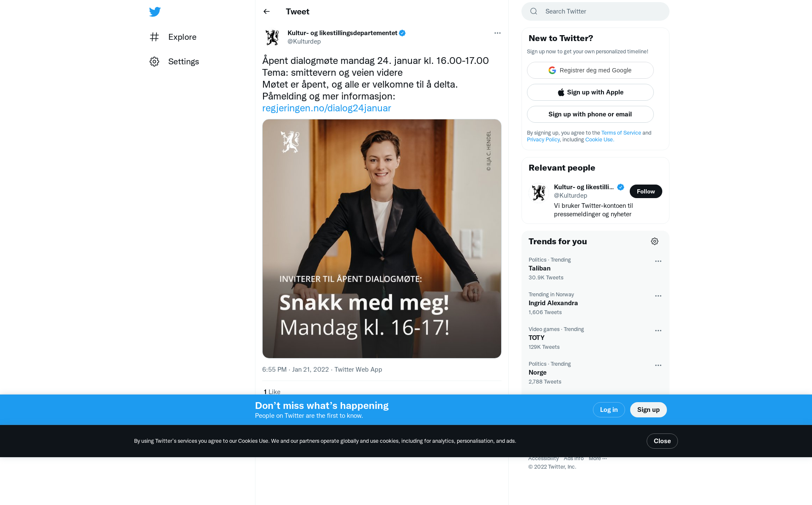Click the Trends settings gear icon
Screen dimensions: 812x505
click(655, 241)
